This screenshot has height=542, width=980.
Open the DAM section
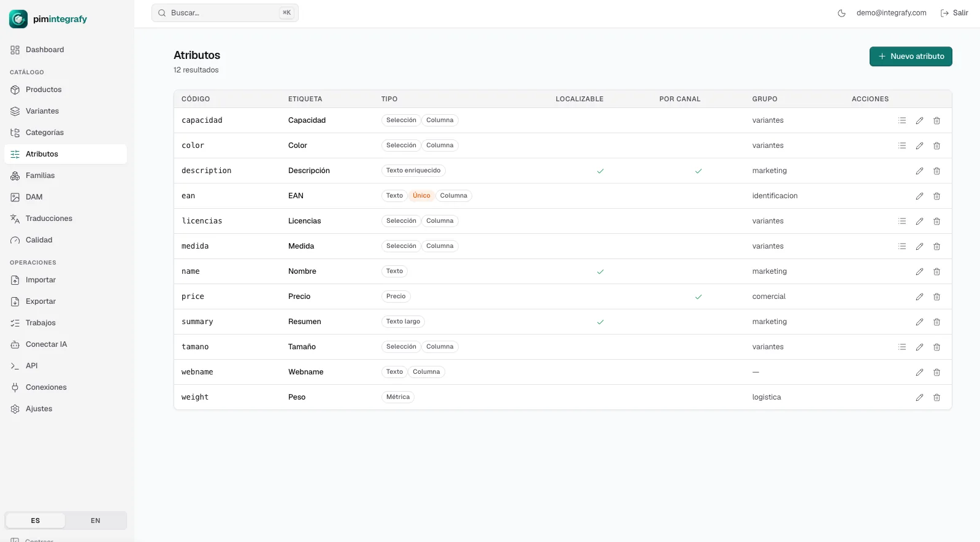tap(66, 197)
